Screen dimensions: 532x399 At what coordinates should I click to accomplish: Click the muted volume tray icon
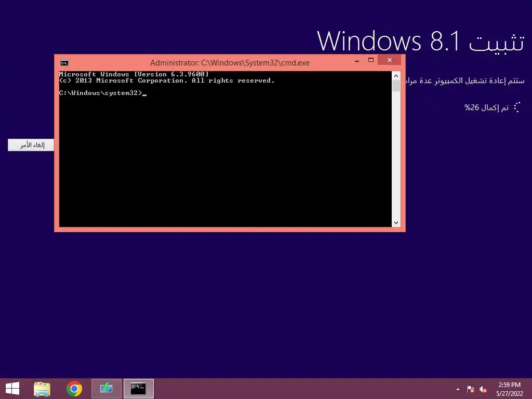coord(483,389)
